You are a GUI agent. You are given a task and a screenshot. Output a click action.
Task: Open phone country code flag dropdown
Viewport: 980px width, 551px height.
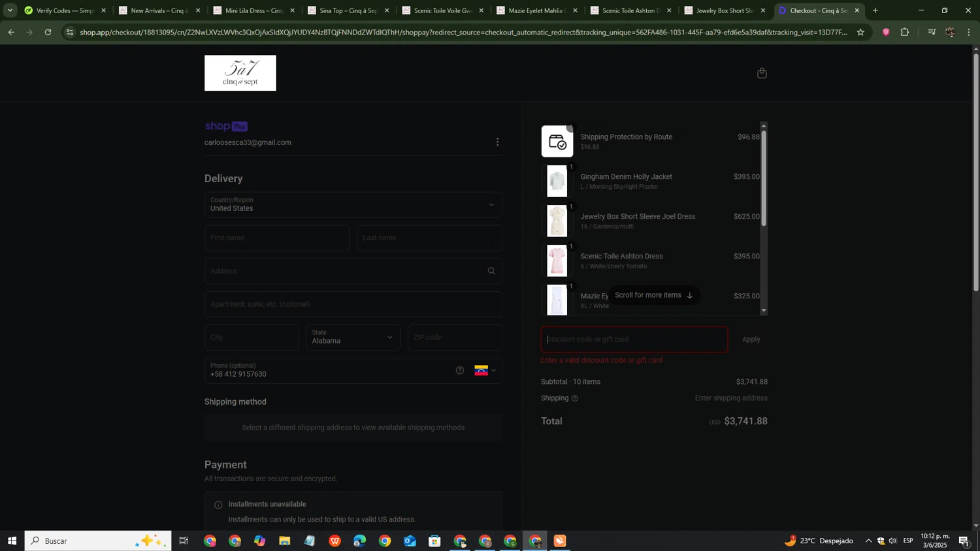tap(485, 371)
